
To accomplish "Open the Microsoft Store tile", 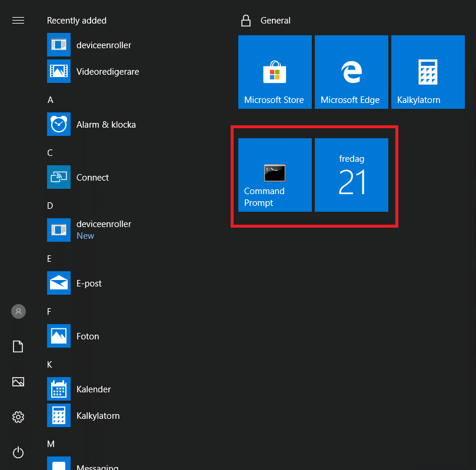I will (x=275, y=72).
